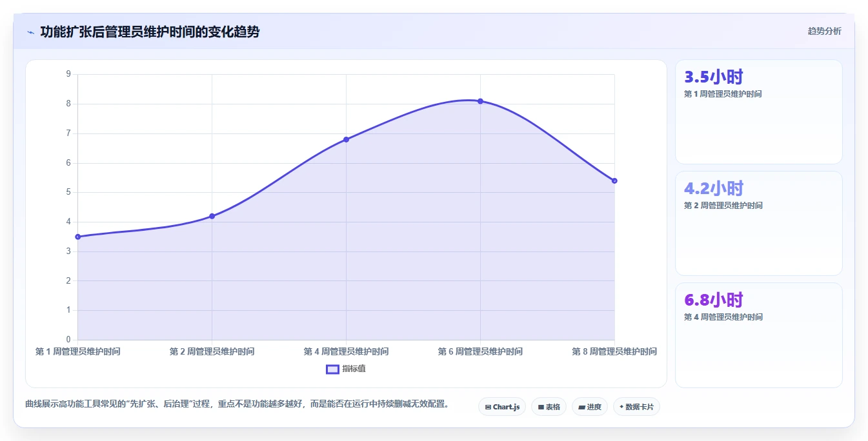Select the Chart.js tag
The height and width of the screenshot is (441, 868).
[502, 407]
